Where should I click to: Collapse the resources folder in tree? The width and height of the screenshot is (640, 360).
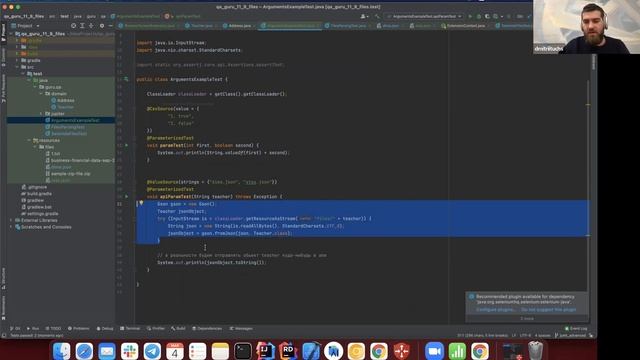(29, 140)
